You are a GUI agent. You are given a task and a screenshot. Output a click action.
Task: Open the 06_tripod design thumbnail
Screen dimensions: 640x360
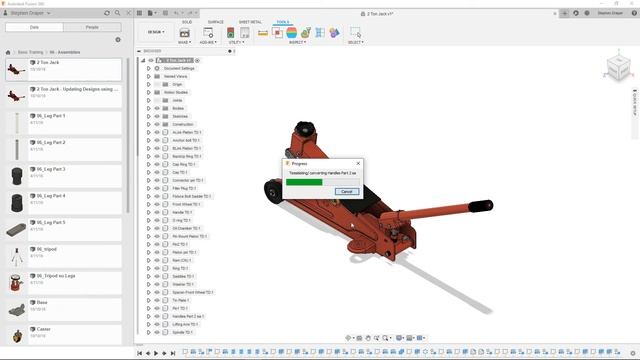point(16,257)
